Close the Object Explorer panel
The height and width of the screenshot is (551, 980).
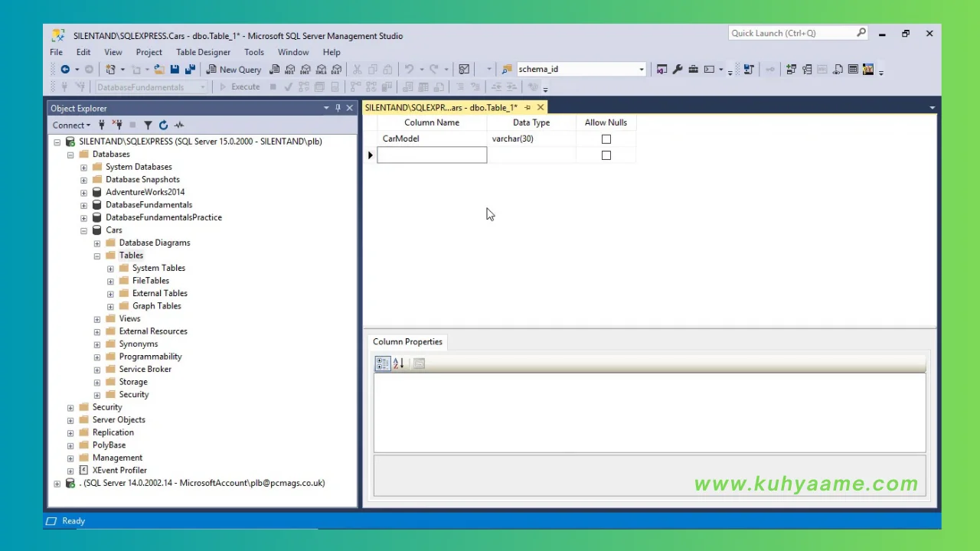(350, 108)
